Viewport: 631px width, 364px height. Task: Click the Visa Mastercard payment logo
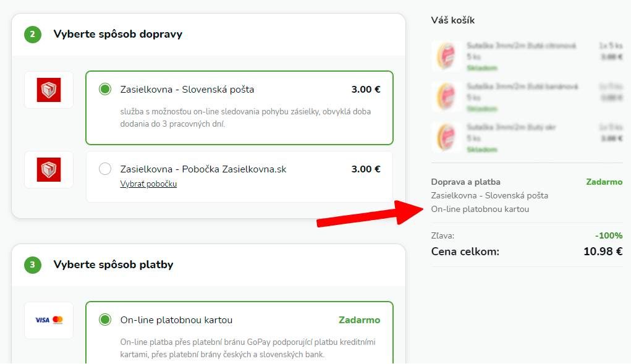click(x=49, y=320)
